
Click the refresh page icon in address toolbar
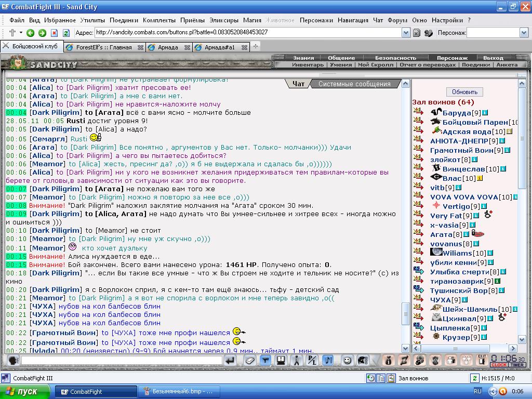(x=66, y=33)
